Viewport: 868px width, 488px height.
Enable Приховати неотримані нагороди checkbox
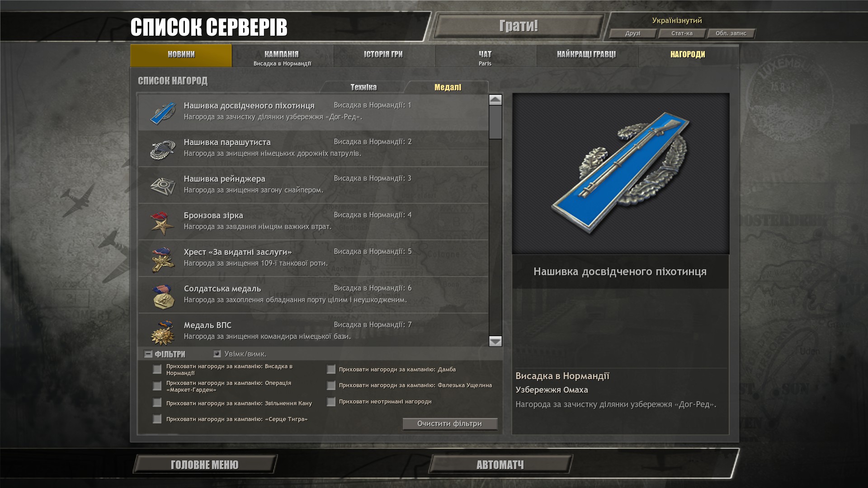[x=331, y=402]
